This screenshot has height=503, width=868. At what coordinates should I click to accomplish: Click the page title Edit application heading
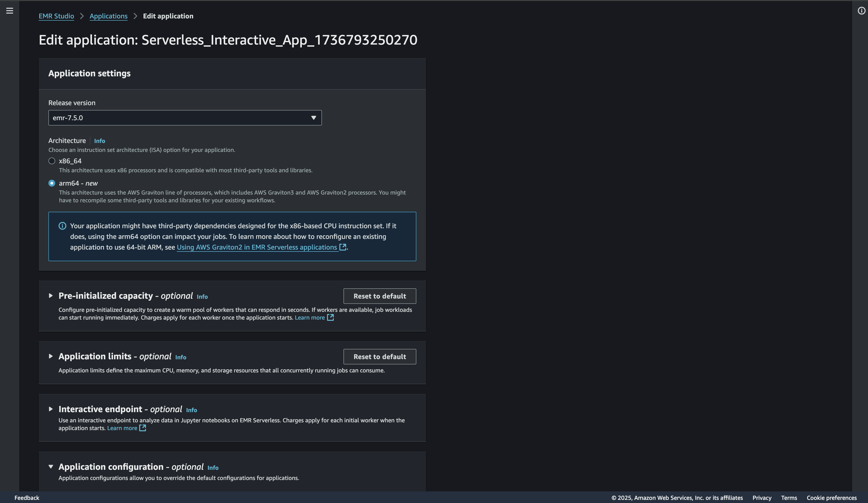tap(228, 40)
